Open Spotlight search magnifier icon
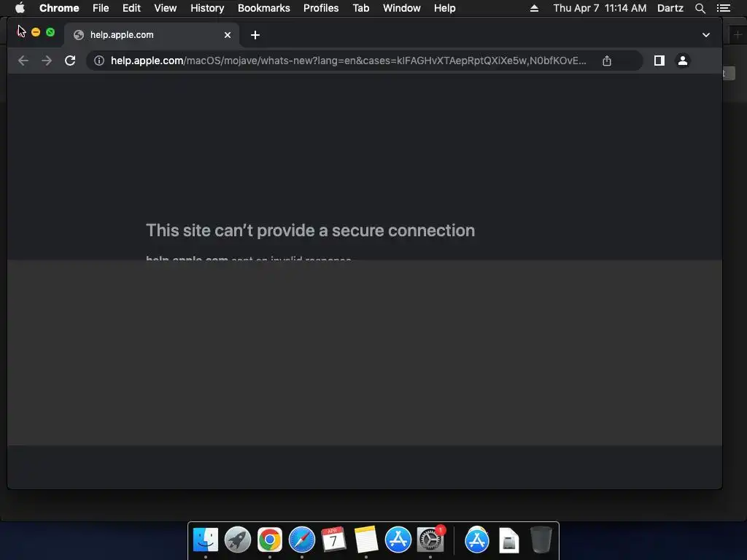This screenshot has height=560, width=747. (700, 8)
